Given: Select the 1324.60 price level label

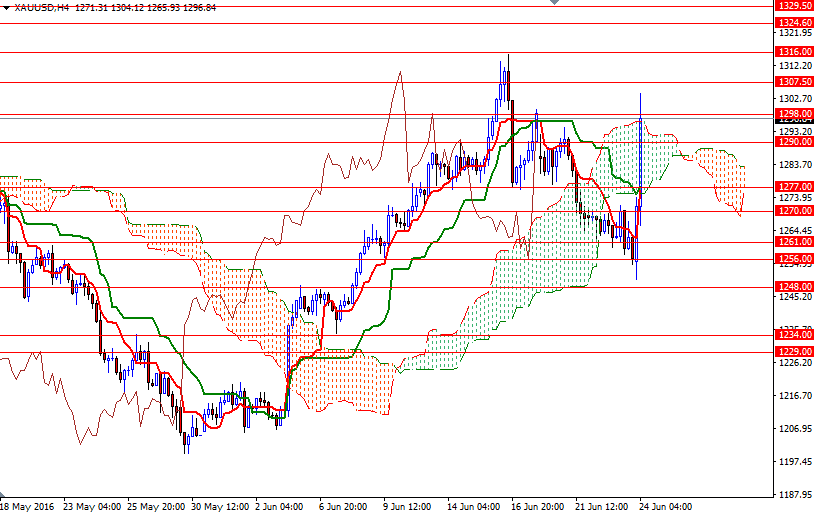Looking at the screenshot, I should click(793, 22).
